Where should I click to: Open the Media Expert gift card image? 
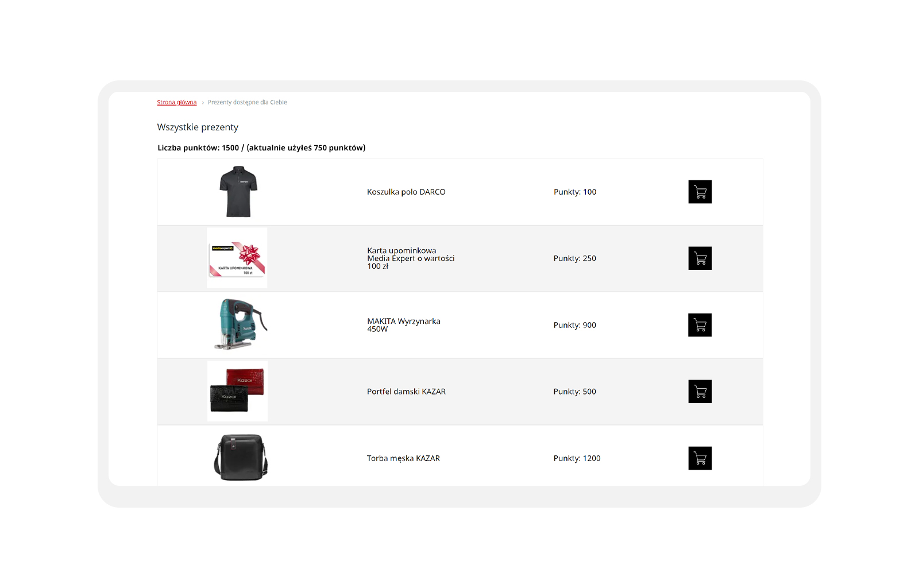tap(237, 258)
